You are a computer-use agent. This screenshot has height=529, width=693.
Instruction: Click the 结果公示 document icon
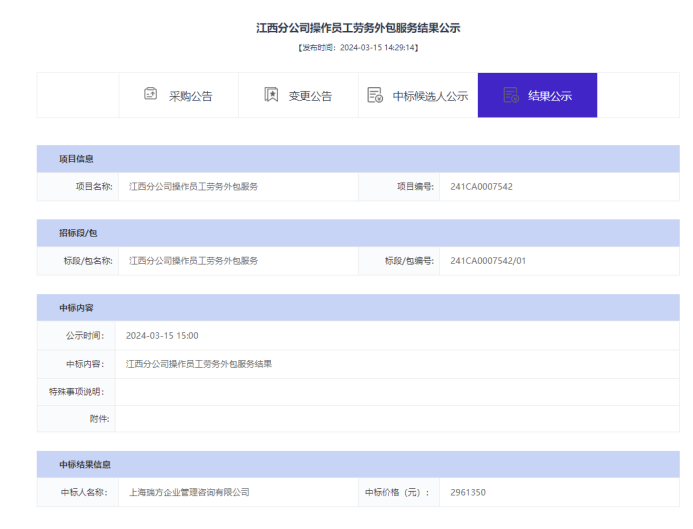coord(511,95)
